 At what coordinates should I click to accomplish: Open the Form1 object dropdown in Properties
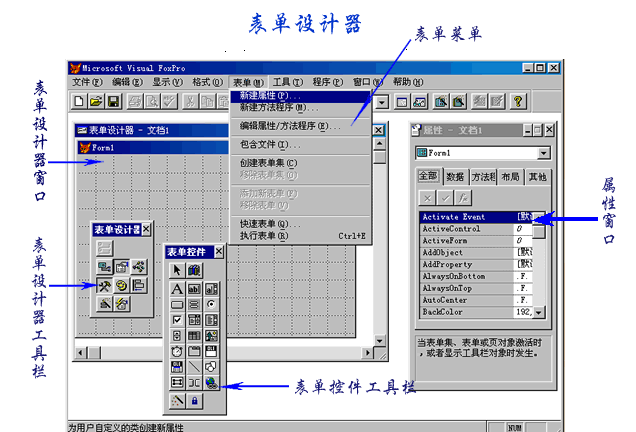(544, 153)
